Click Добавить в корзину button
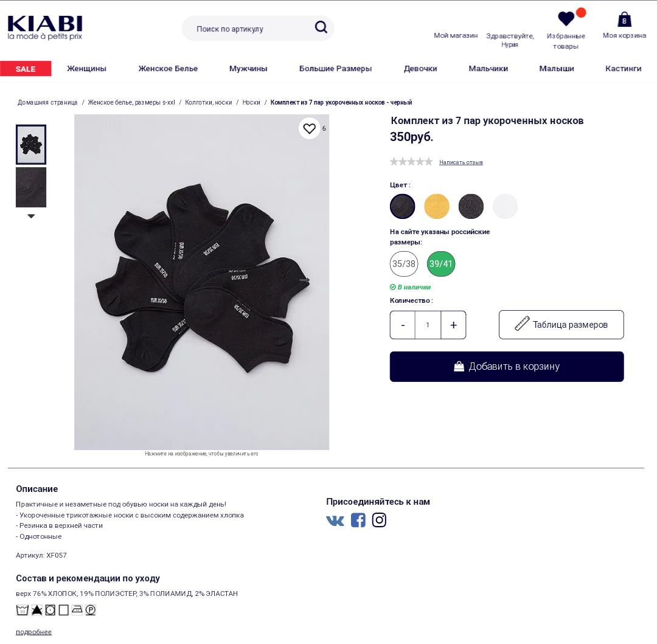This screenshot has height=644, width=657. 507,366
